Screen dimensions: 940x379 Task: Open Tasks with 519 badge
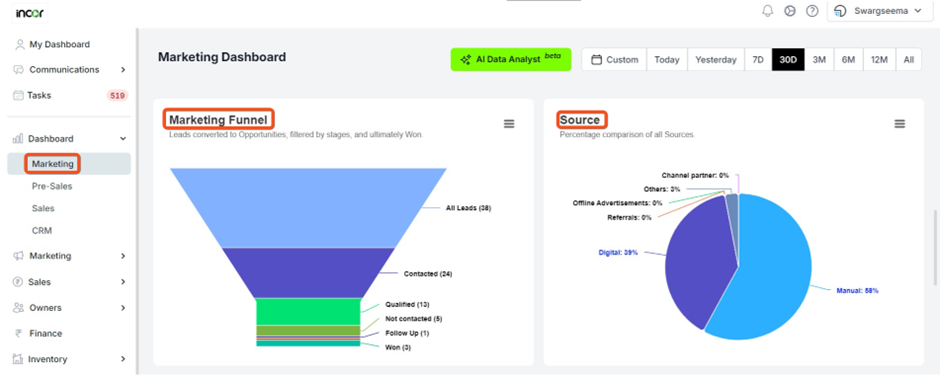(69, 95)
